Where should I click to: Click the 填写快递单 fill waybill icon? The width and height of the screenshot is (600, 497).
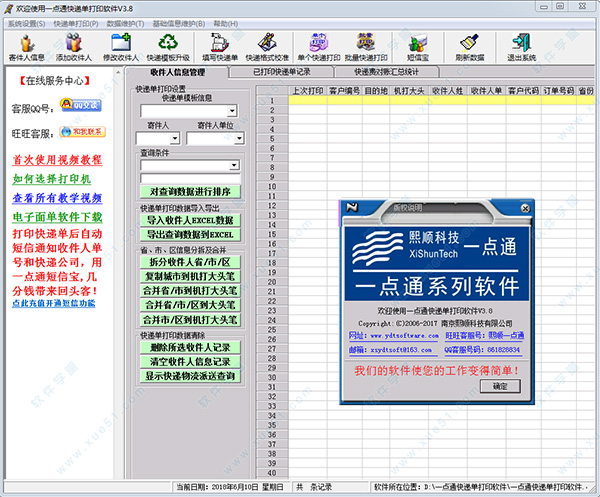(x=220, y=47)
